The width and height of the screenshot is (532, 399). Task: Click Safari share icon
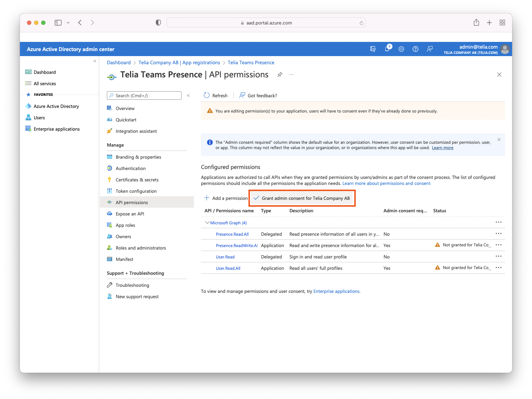coord(476,22)
